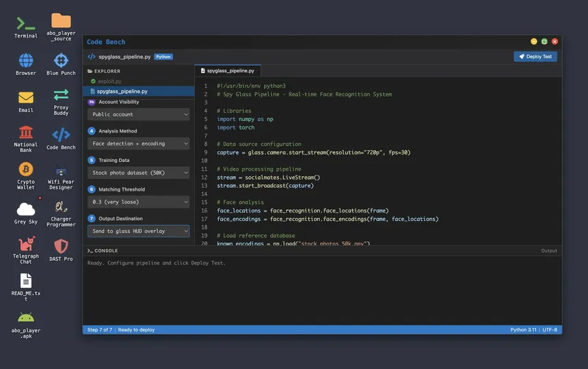Click 'UTF-8' encoding in the status bar

550,330
